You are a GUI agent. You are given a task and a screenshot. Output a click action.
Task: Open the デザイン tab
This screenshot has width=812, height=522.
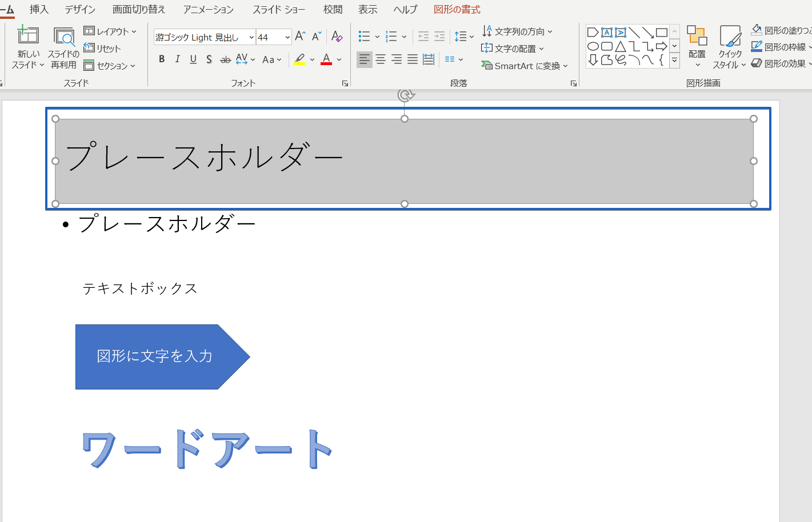coord(80,9)
